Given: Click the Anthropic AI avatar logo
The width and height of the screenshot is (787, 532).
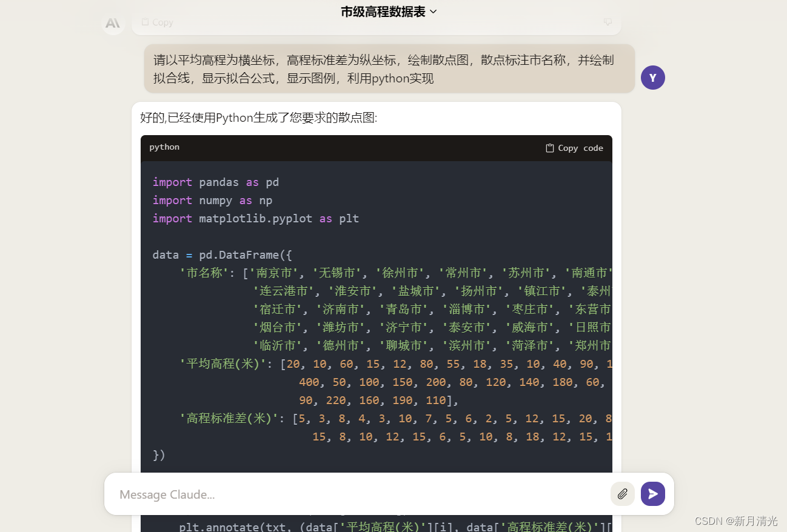Looking at the screenshot, I should pos(113,23).
